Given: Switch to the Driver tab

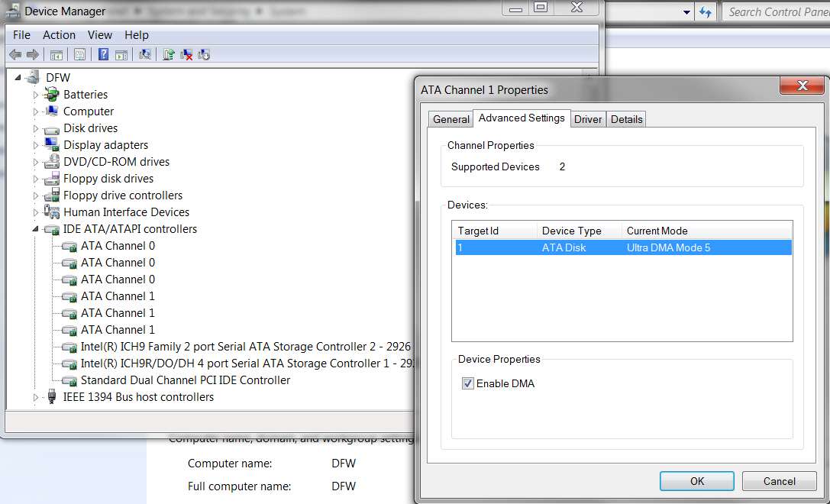Looking at the screenshot, I should (587, 119).
